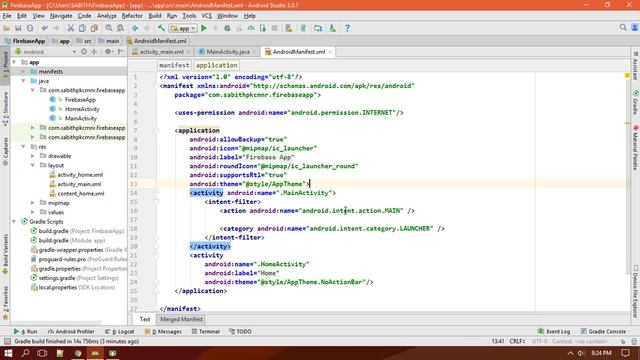Click the Cut scissors icon
The width and height of the screenshot is (640, 360).
71,28
